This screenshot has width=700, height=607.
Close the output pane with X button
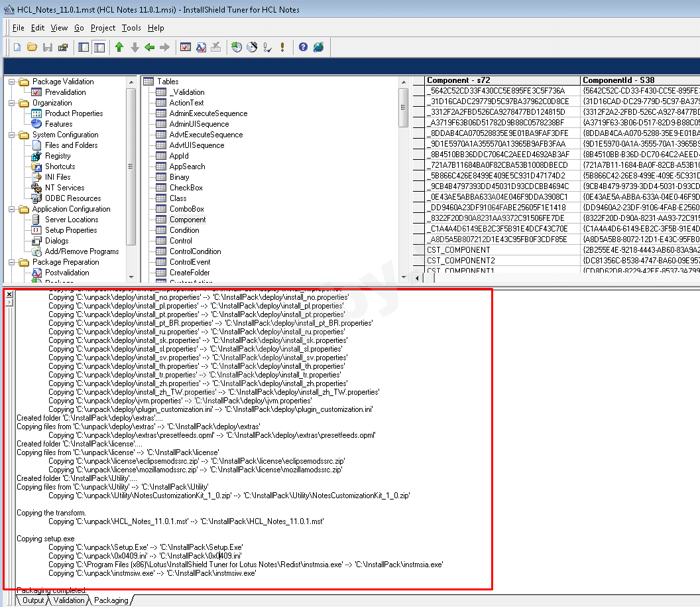click(x=9, y=294)
